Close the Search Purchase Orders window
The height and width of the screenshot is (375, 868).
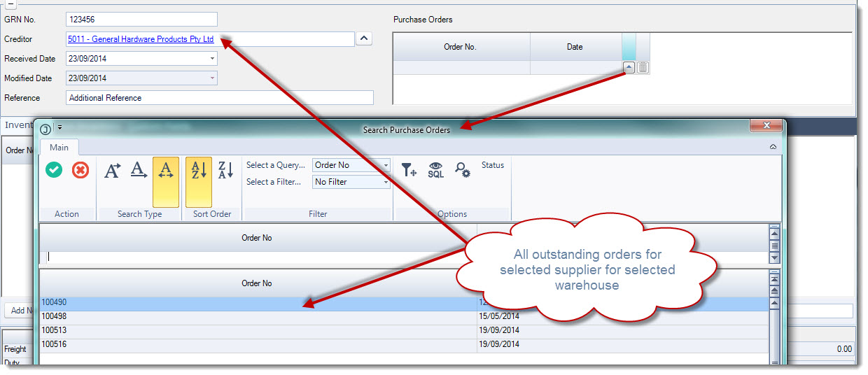[x=766, y=125]
